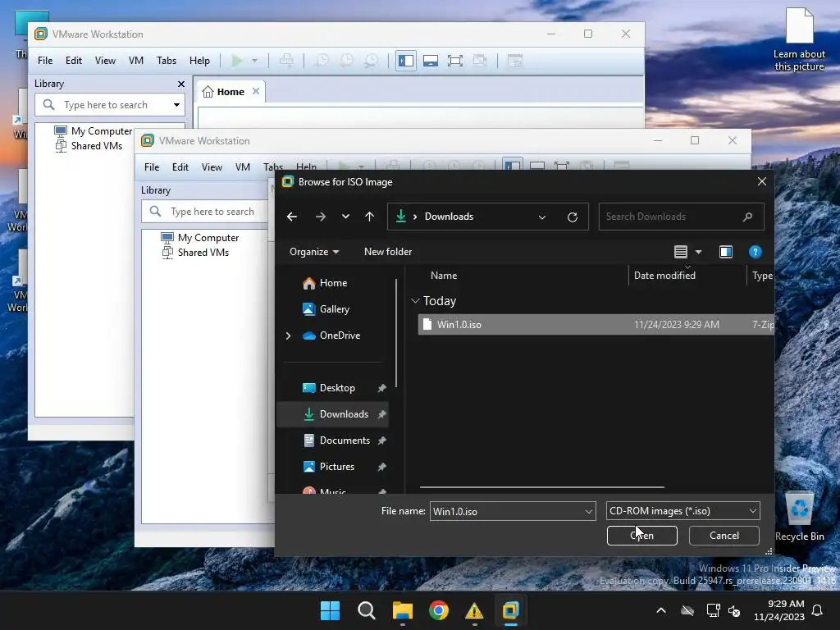This screenshot has height=630, width=840.
Task: Open the Tabs menu in back VMware window
Action: (167, 61)
